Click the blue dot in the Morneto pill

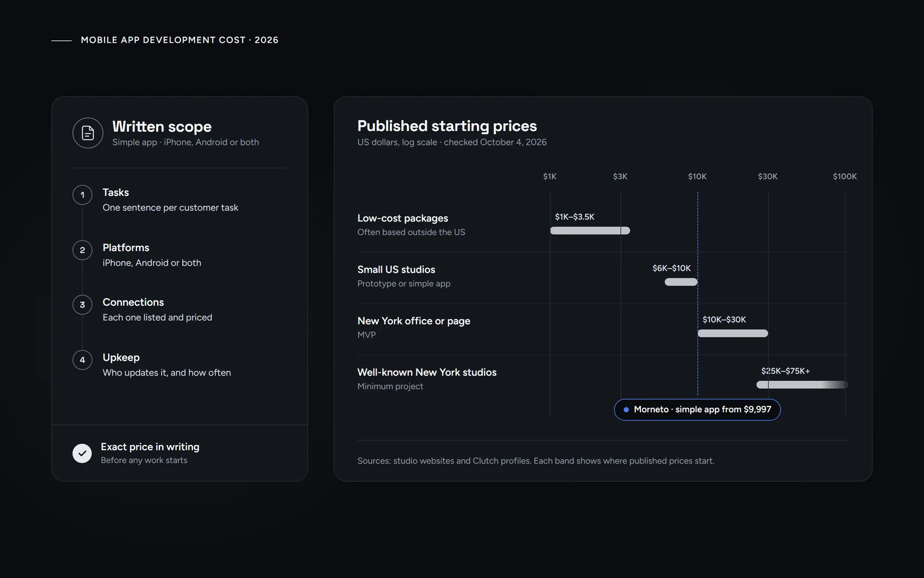pyautogui.click(x=626, y=410)
